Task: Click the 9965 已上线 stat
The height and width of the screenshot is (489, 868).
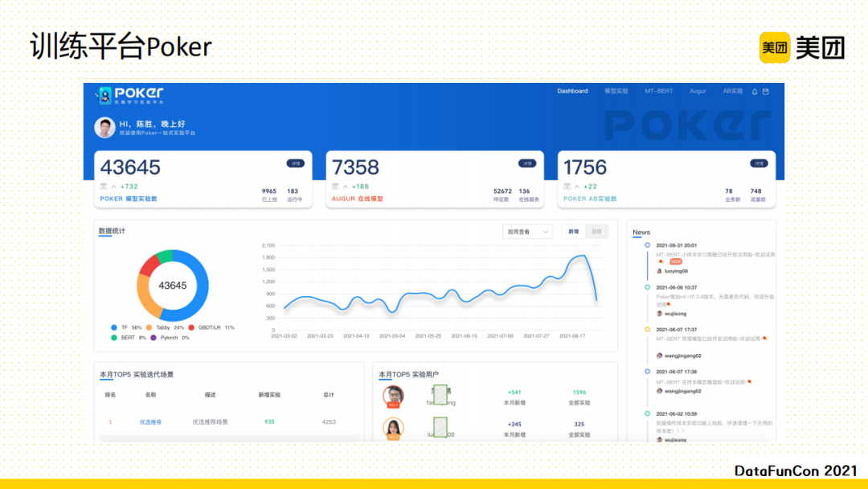Action: coord(269,195)
